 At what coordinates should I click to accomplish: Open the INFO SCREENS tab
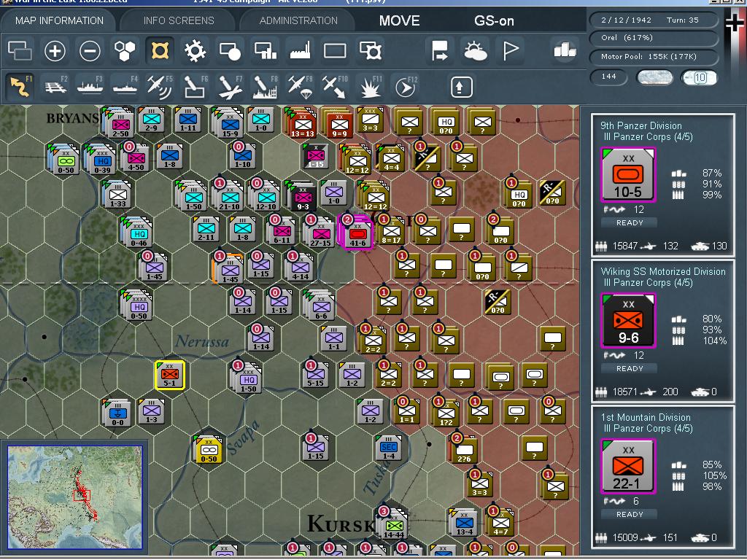pyautogui.click(x=179, y=20)
